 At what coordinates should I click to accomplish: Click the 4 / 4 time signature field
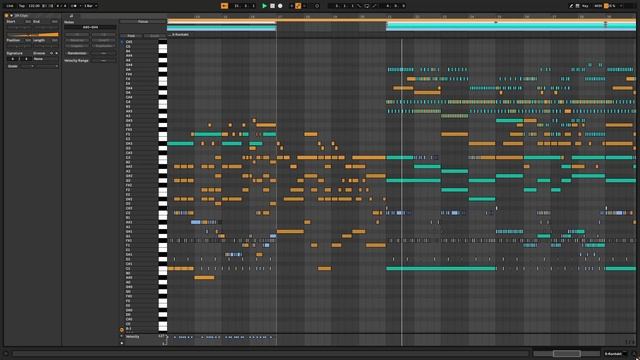62,6
